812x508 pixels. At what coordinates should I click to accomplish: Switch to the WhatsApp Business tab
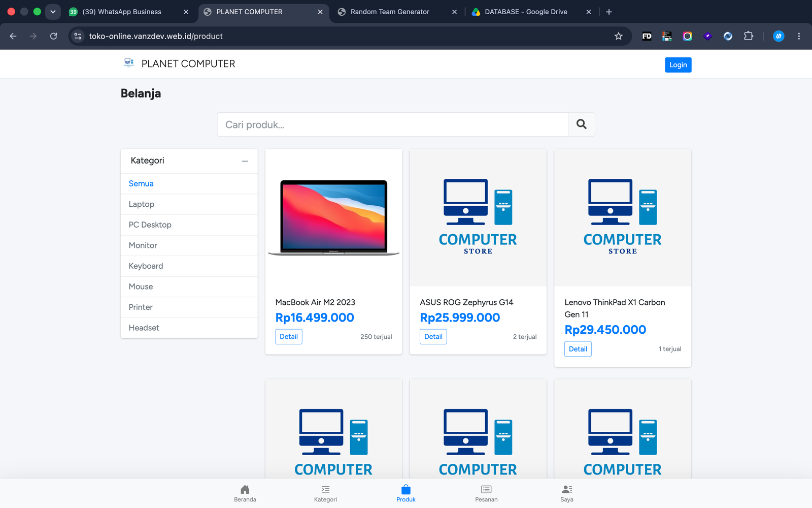tap(129, 12)
